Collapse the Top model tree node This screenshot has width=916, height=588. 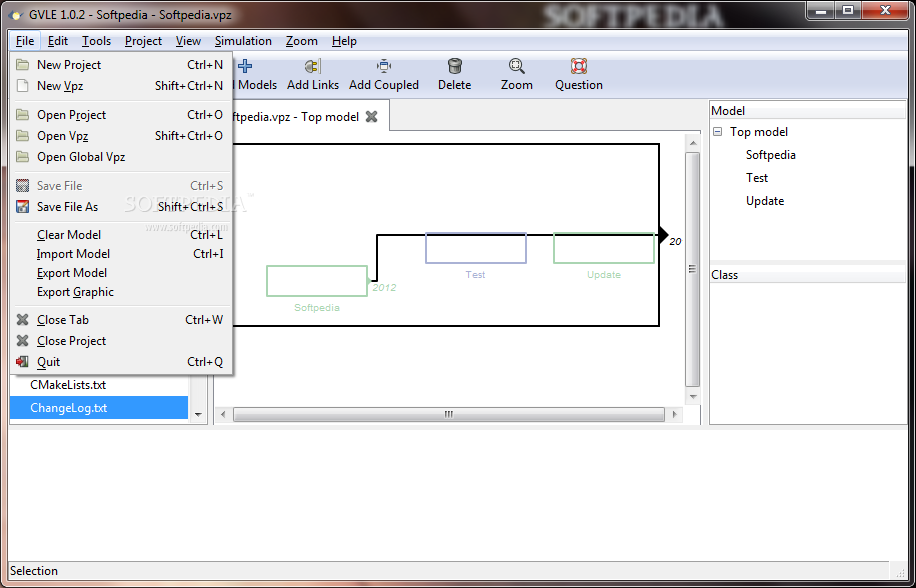coord(717,132)
